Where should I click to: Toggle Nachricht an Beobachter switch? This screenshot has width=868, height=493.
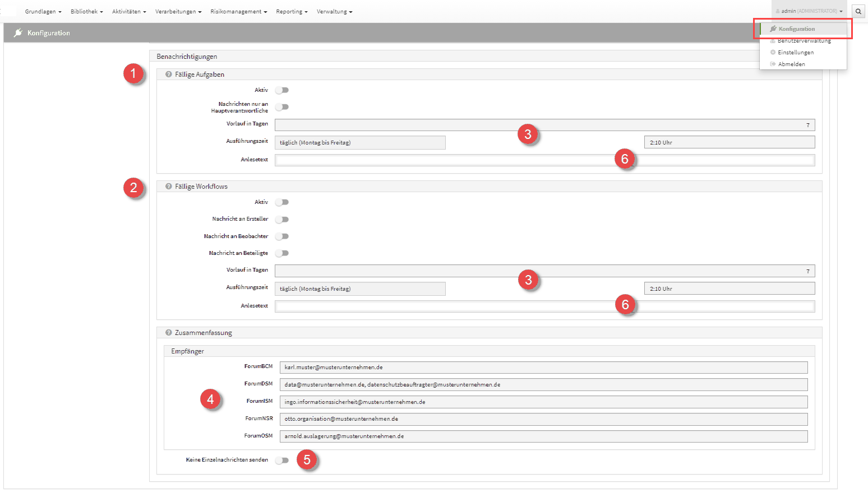click(x=282, y=236)
